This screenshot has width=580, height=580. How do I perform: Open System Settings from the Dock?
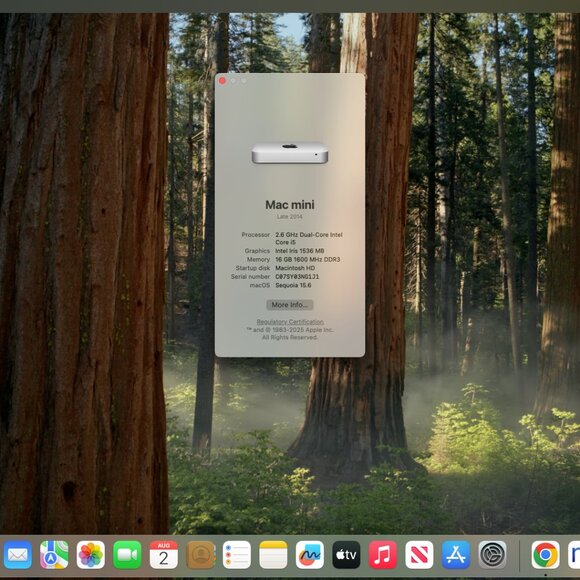click(x=493, y=554)
